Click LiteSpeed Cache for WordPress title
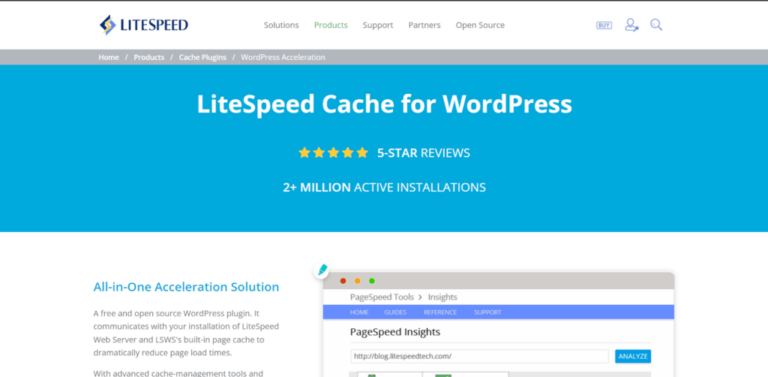 click(384, 104)
